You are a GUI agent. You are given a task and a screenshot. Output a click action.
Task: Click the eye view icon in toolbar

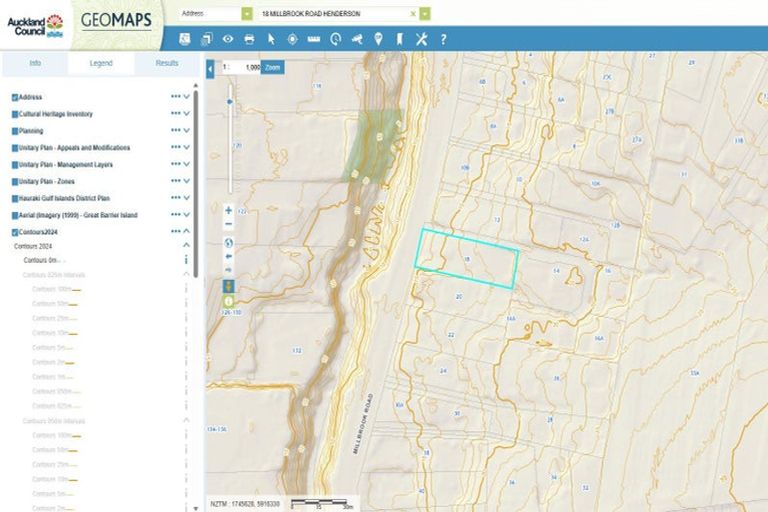tap(227, 39)
